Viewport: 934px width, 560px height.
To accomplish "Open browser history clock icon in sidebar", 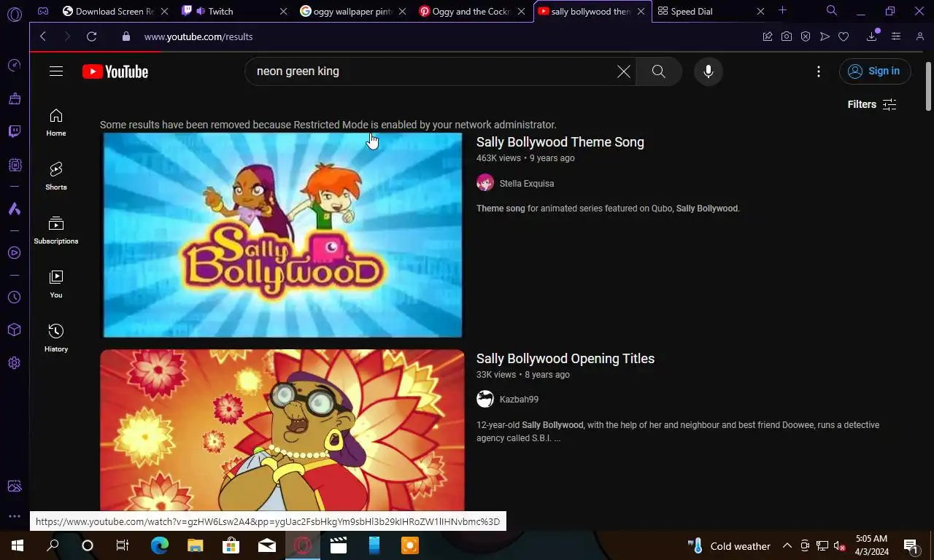I will 15,297.
